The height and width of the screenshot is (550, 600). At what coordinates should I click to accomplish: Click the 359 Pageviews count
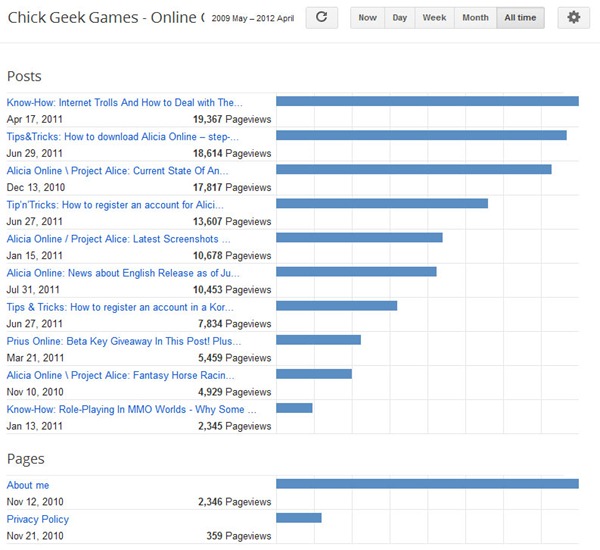(x=239, y=536)
